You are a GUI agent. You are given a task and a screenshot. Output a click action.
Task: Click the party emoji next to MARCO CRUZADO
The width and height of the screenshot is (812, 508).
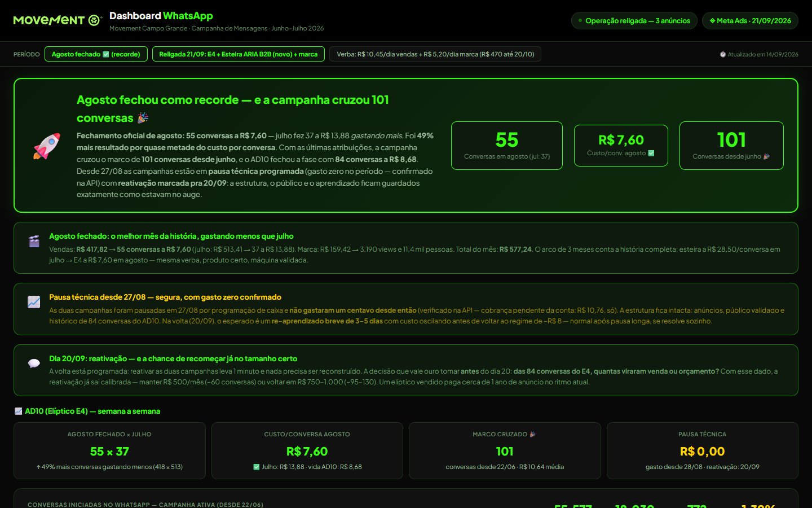click(x=533, y=434)
